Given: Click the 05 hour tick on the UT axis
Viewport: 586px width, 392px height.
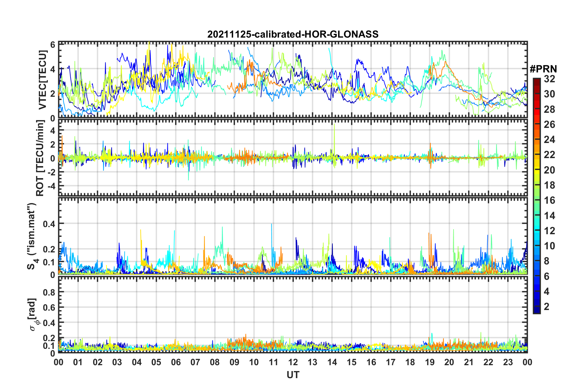Looking at the screenshot, I should point(156,362).
